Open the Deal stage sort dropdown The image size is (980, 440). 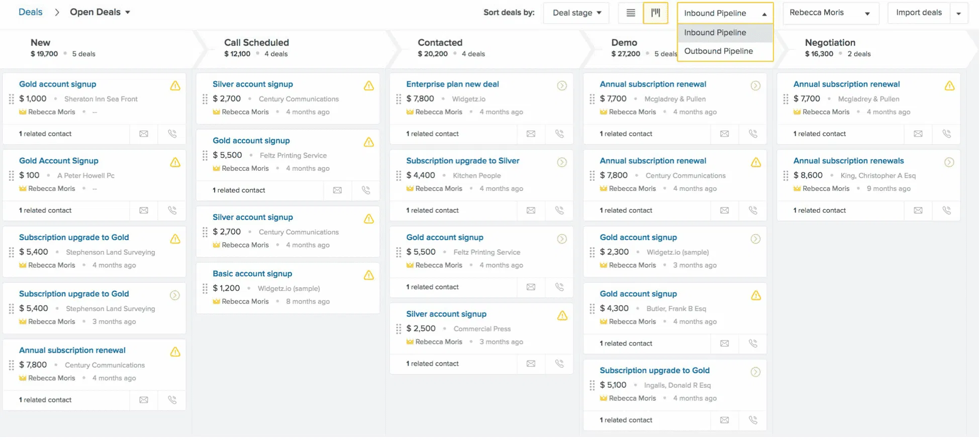pos(576,13)
